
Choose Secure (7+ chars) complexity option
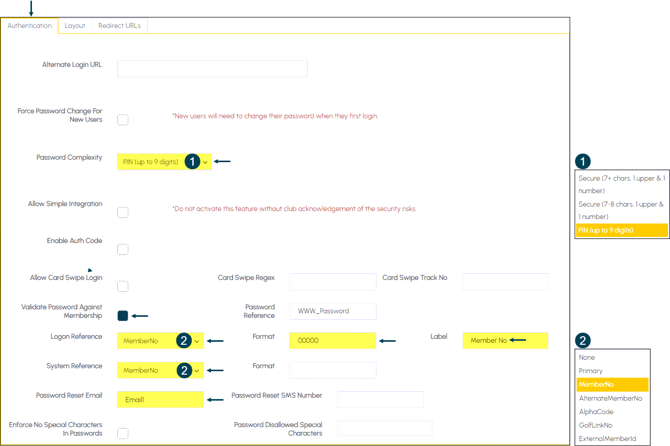coord(622,184)
